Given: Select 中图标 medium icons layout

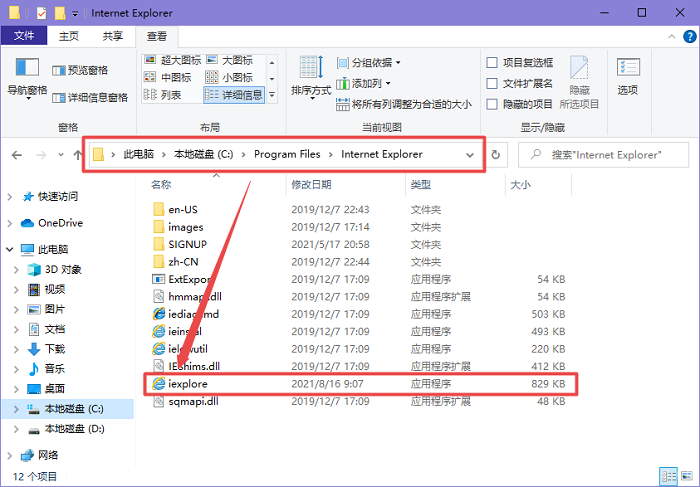Looking at the screenshot, I should coord(168,77).
